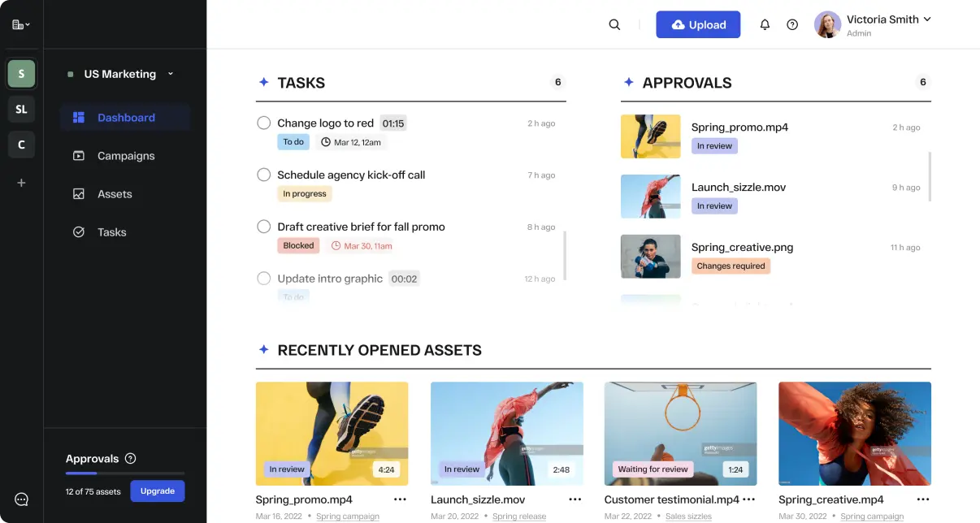980x523 pixels.
Task: Click the help question mark icon
Action: click(792, 24)
